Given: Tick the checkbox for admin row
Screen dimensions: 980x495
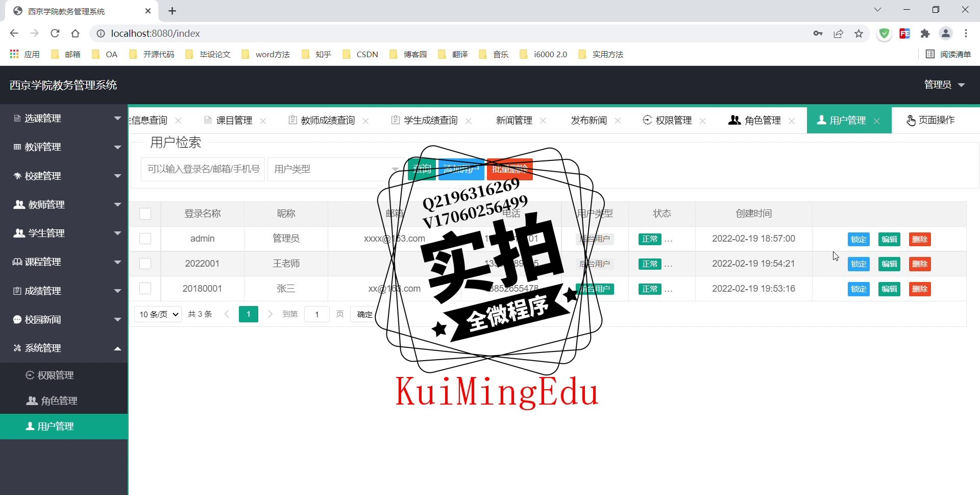Looking at the screenshot, I should pos(145,239).
